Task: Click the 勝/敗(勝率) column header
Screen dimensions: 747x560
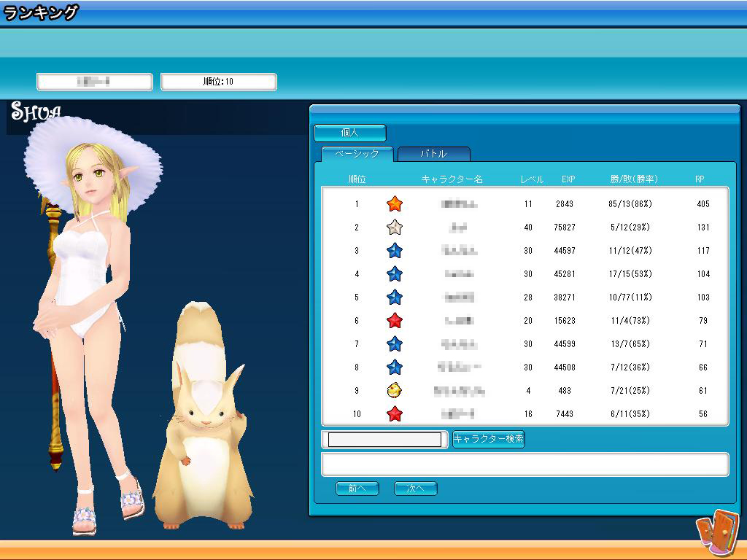Action: pyautogui.click(x=634, y=179)
